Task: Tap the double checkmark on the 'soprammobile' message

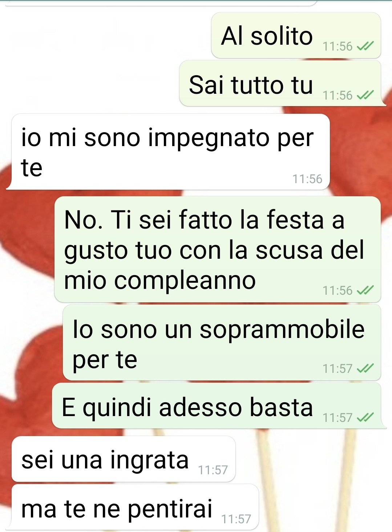Action: click(x=365, y=368)
